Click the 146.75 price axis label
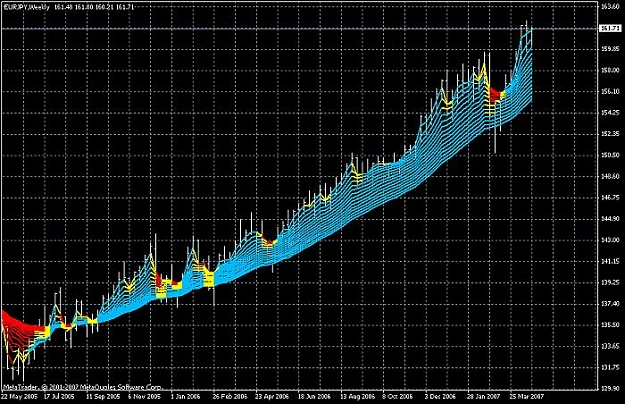 [x=610, y=198]
